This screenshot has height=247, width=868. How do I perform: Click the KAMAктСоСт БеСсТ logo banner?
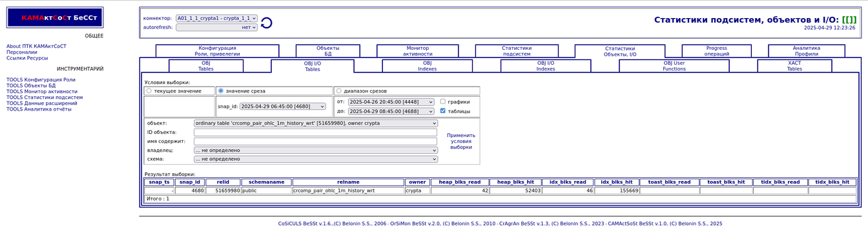tap(55, 17)
